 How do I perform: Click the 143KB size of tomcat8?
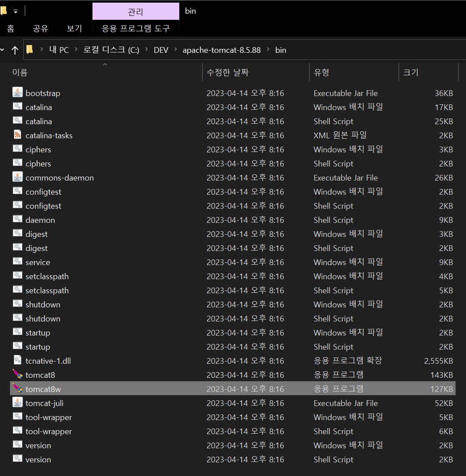(x=442, y=375)
